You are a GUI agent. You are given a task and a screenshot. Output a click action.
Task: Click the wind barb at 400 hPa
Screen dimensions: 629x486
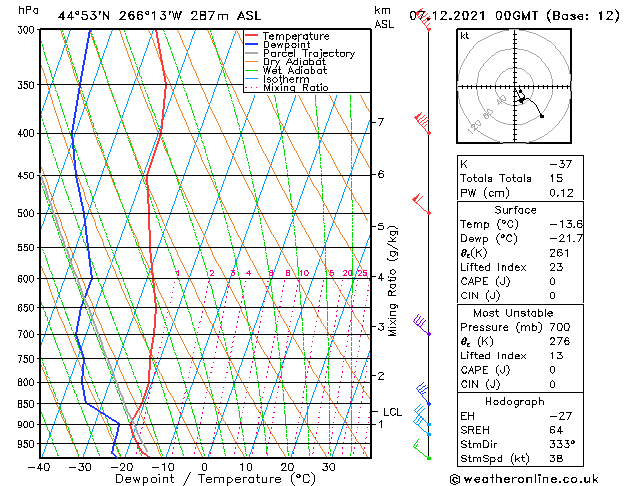pyautogui.click(x=422, y=123)
